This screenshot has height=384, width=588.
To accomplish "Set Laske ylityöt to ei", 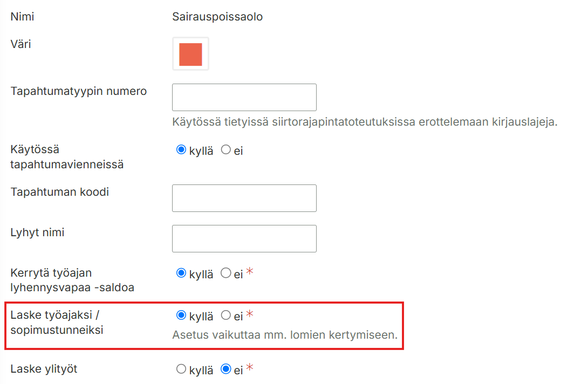I will pyautogui.click(x=225, y=369).
